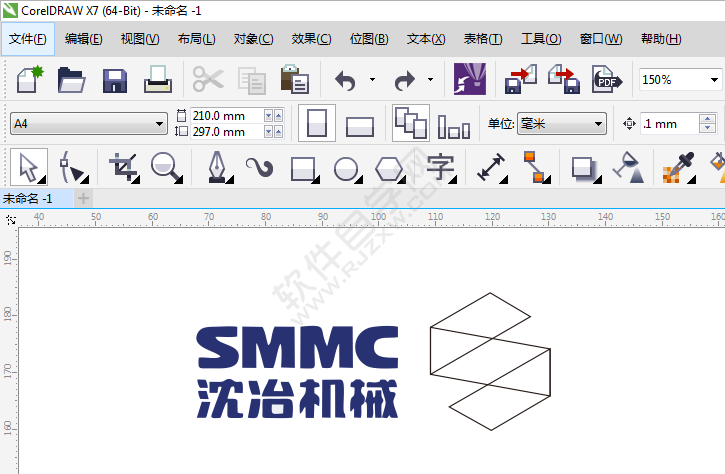
Task: Increase page width with up stepper
Action: click(278, 116)
